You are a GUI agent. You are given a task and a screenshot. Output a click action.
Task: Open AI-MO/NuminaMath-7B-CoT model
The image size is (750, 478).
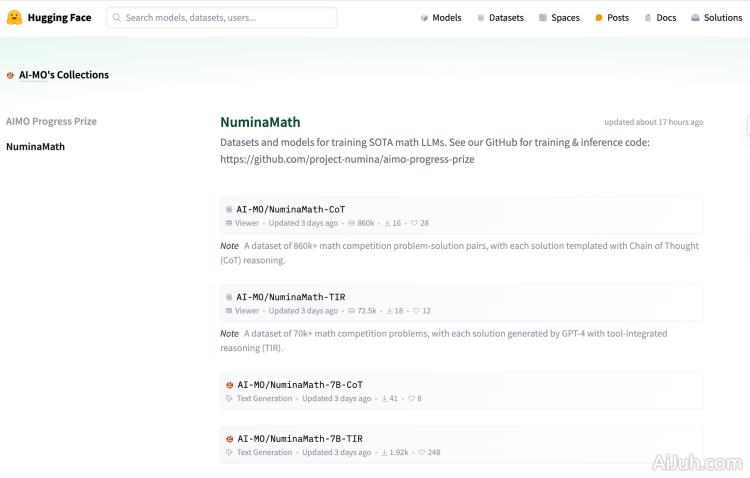click(300, 385)
